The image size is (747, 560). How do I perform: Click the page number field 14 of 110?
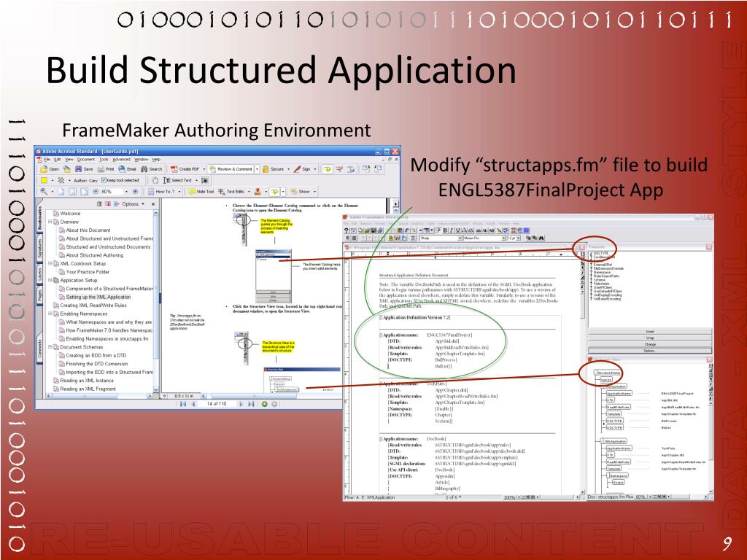[216, 404]
